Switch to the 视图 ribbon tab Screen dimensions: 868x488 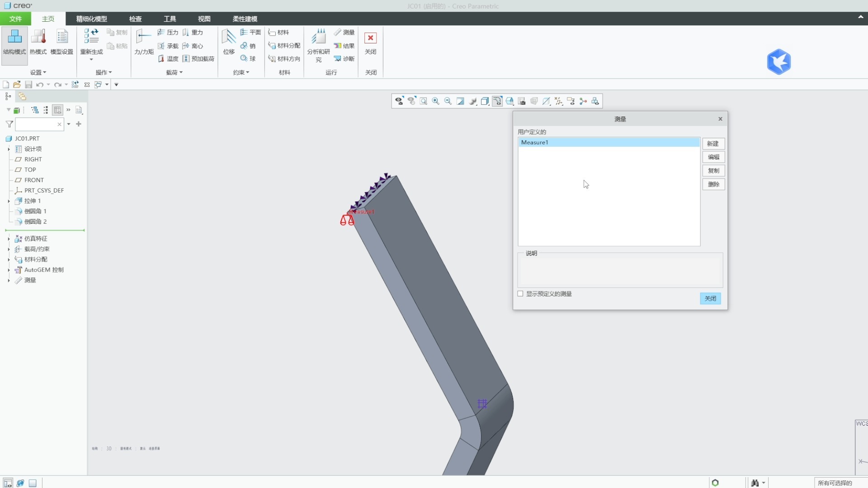[x=204, y=19]
